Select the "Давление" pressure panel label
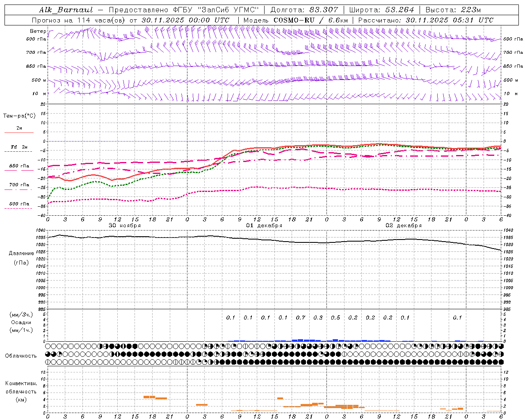525x420 pixels. coord(21,253)
